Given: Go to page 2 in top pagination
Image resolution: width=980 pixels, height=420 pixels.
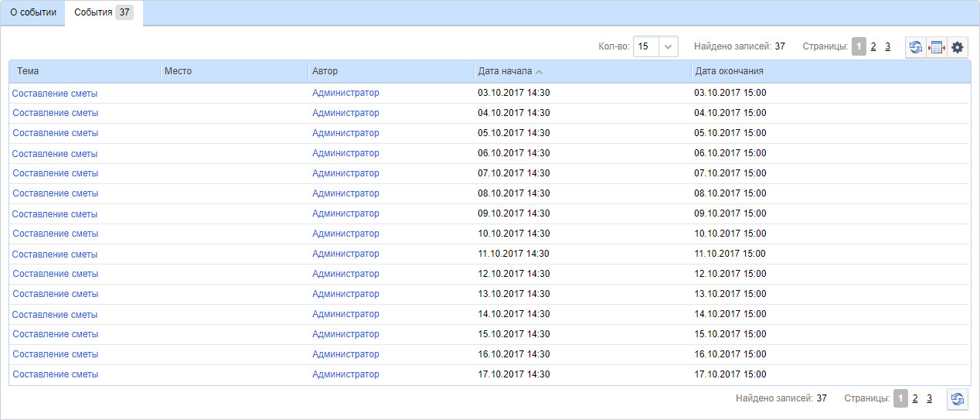Looking at the screenshot, I should pos(873,46).
